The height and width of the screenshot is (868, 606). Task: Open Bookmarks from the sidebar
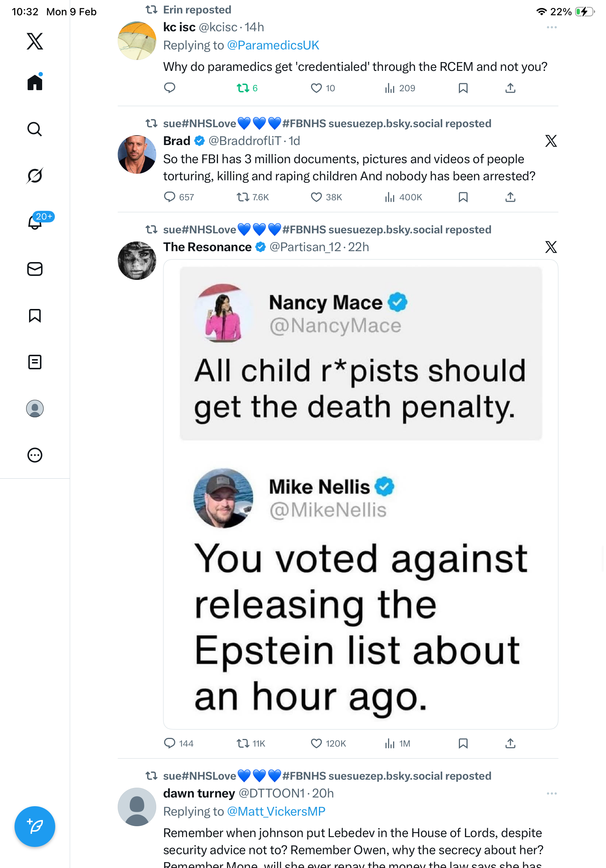[35, 316]
